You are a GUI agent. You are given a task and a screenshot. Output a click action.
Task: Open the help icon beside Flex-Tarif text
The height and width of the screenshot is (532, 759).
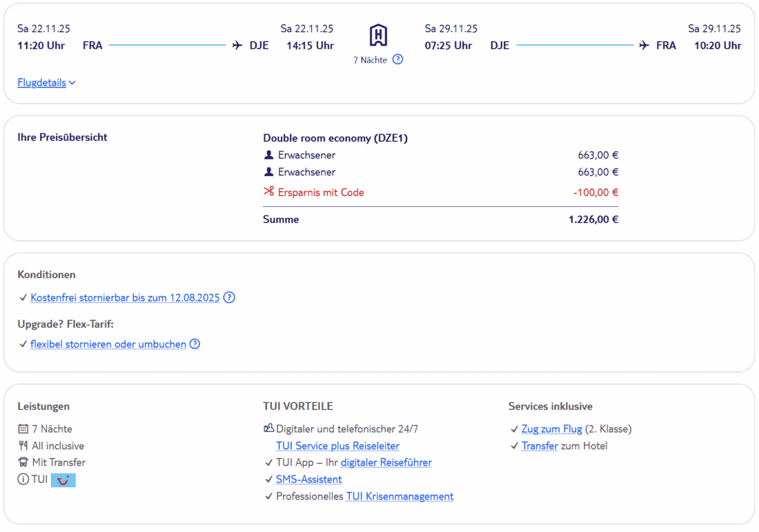pyautogui.click(x=195, y=344)
